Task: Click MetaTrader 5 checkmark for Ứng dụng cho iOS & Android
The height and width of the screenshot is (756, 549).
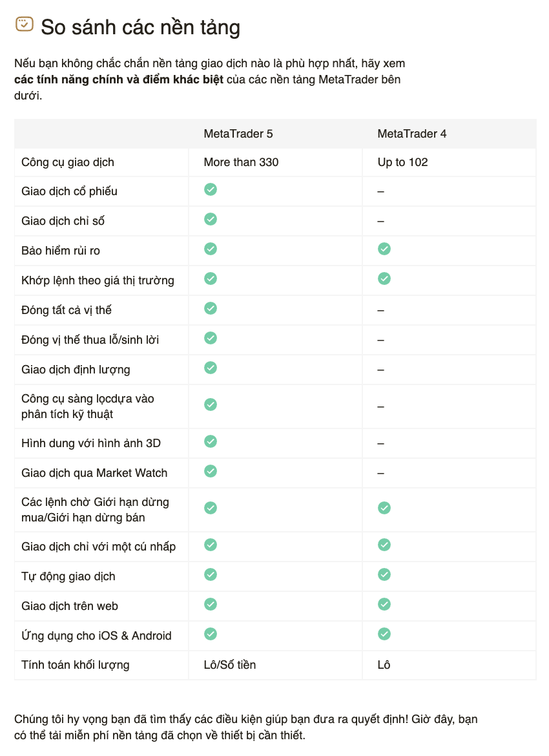Action: coord(211,634)
